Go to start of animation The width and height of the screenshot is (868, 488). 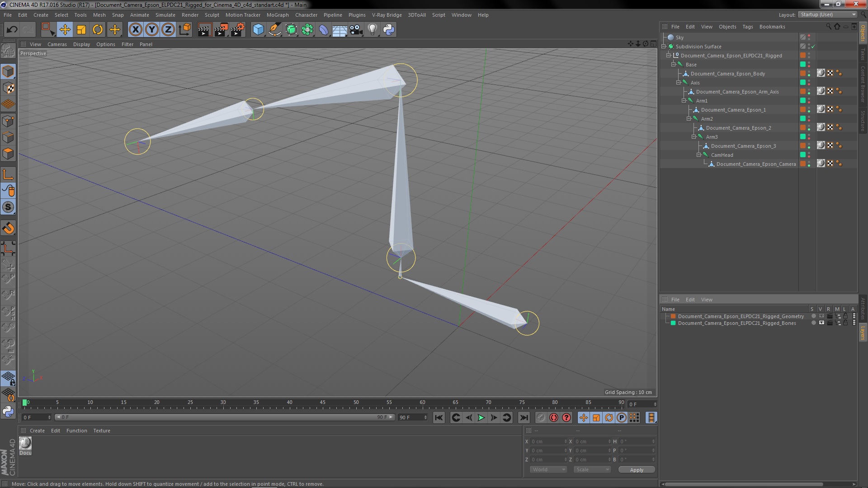pos(439,418)
